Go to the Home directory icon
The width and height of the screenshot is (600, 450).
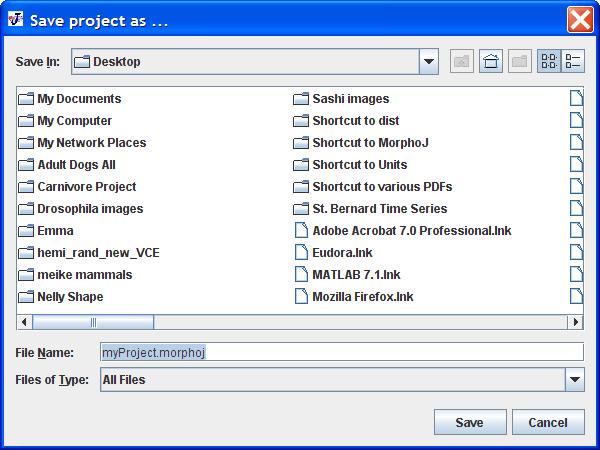(490, 61)
